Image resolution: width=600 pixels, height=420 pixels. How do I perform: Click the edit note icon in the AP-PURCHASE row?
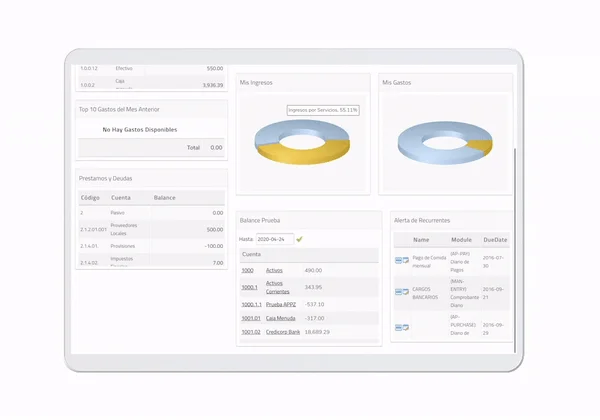(x=406, y=328)
